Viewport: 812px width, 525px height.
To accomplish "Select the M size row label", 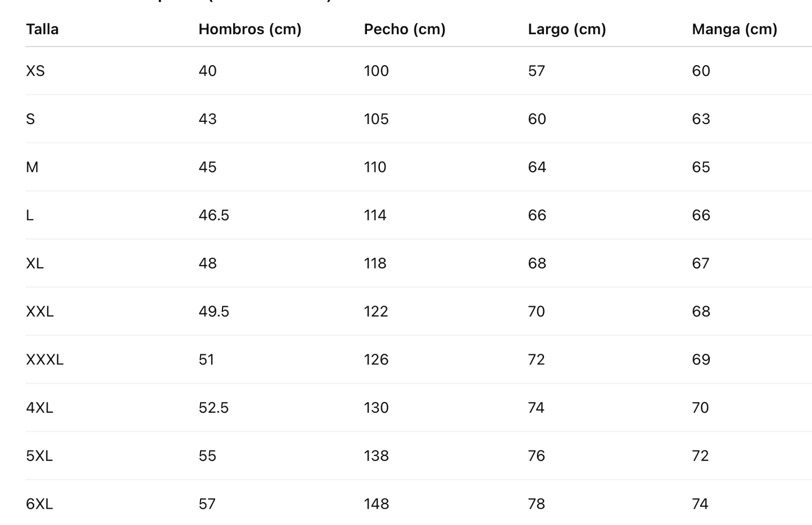I will [32, 167].
